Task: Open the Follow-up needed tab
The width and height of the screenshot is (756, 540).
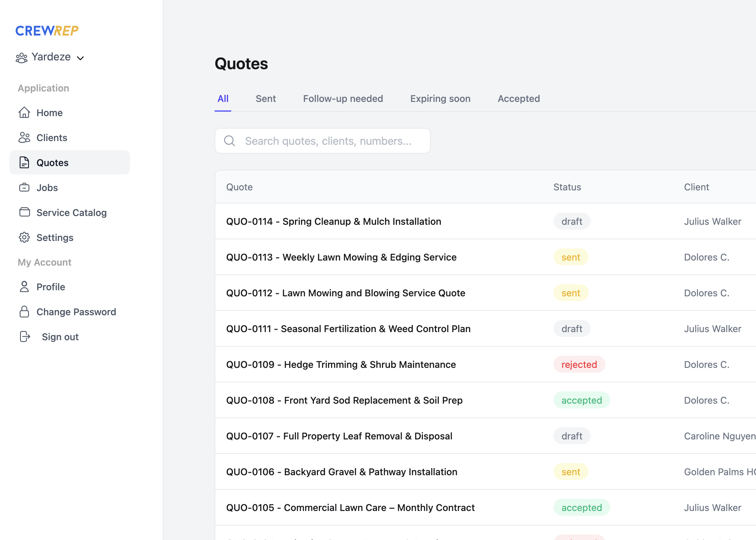Action: tap(343, 99)
